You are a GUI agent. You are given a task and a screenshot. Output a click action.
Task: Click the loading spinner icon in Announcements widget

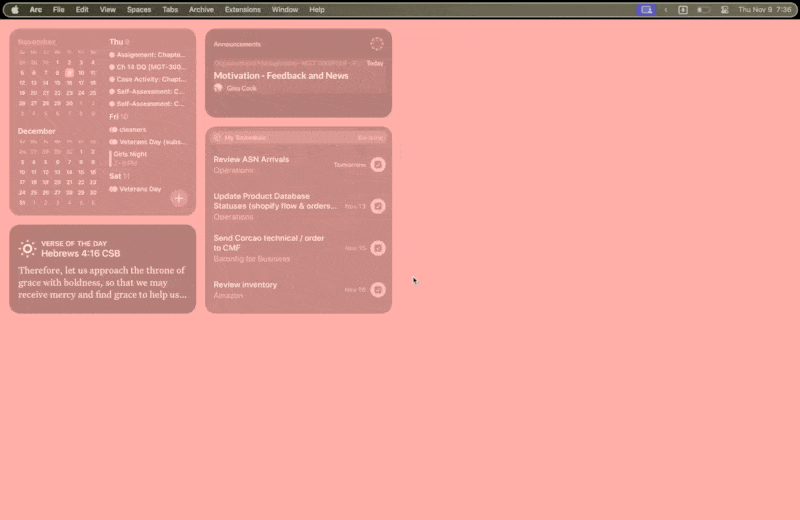(376, 44)
